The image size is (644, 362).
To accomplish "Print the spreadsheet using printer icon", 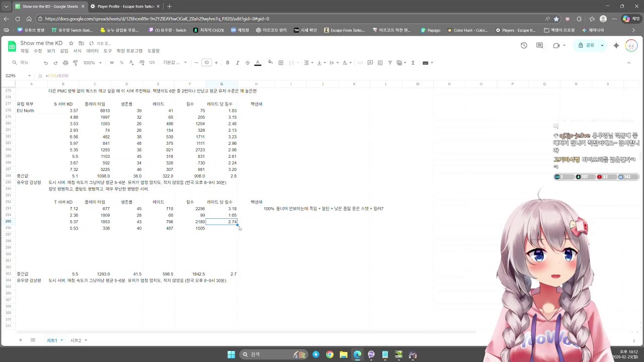I will [65, 63].
